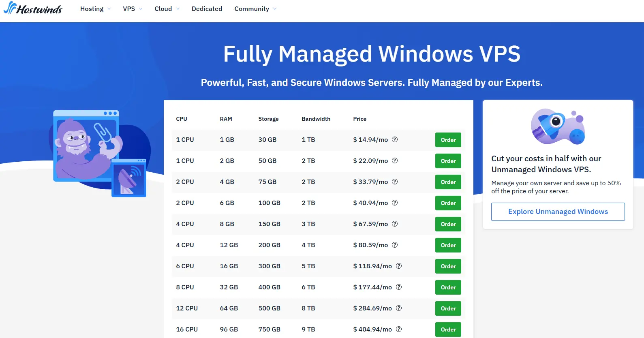The height and width of the screenshot is (338, 644).
Task: Click the CPU column header
Action: pos(182,119)
